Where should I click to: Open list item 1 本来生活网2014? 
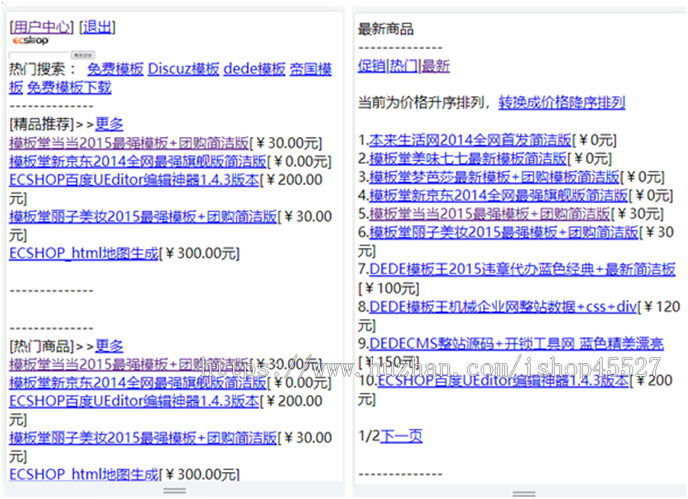pyautogui.click(x=470, y=140)
